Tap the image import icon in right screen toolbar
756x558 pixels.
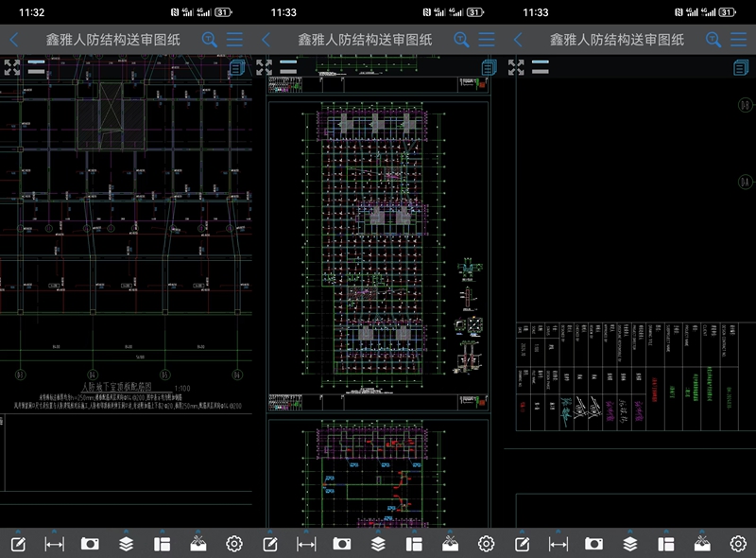(702, 544)
